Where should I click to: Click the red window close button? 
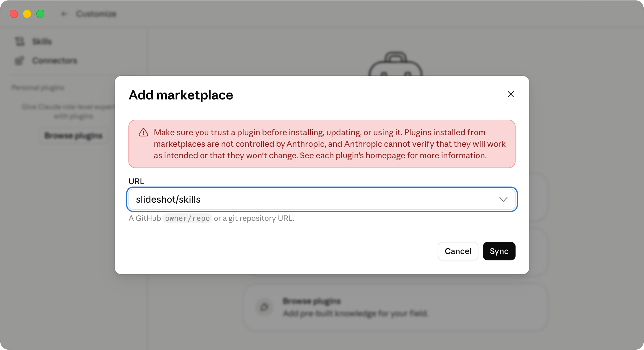(x=14, y=14)
